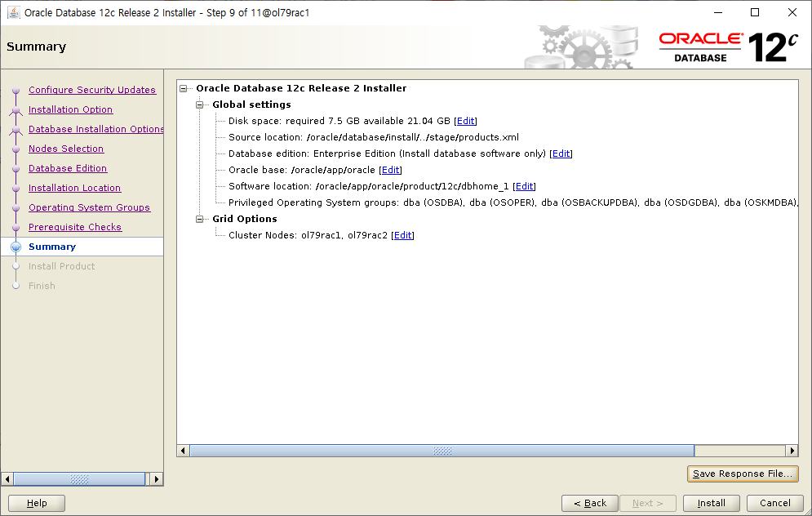Viewport: 812px width, 516px height.
Task: Click the Installation Option step marker
Action: click(16, 110)
